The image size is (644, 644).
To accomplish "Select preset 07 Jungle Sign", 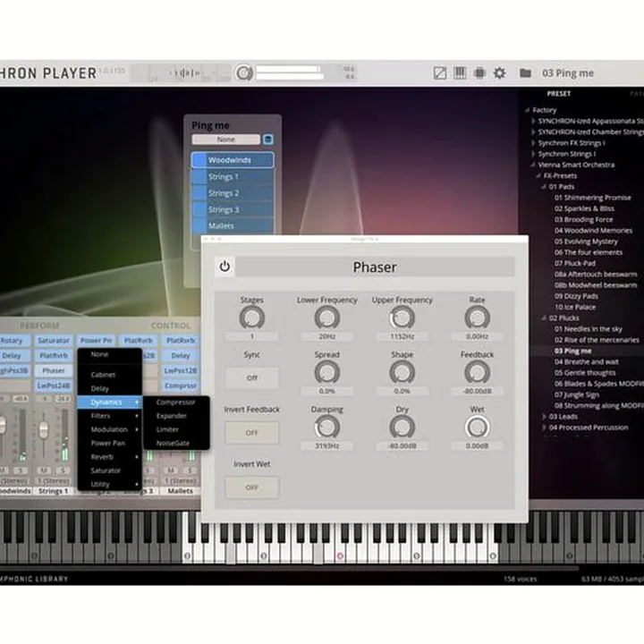I will (577, 395).
